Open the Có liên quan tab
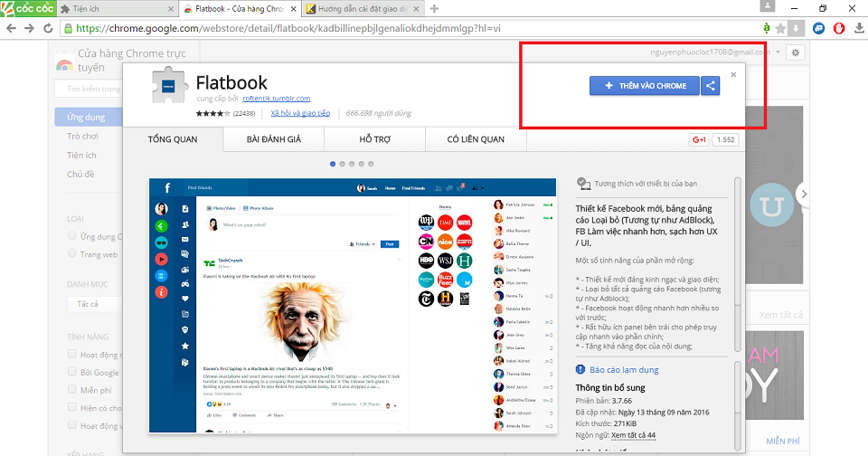The width and height of the screenshot is (868, 456). [476, 139]
